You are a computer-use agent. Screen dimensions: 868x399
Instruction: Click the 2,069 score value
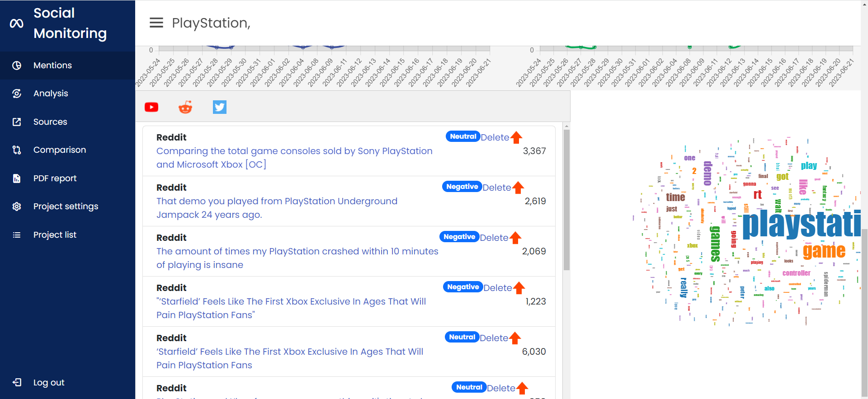(534, 251)
